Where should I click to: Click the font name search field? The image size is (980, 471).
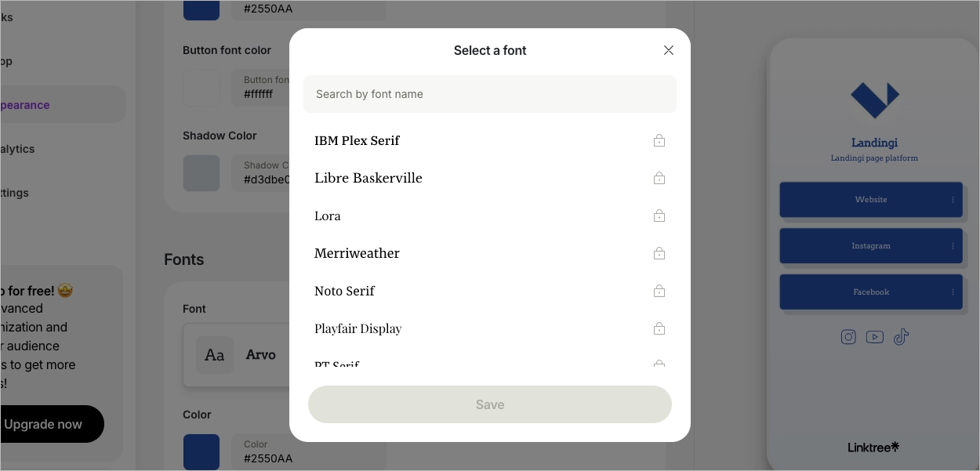(490, 94)
